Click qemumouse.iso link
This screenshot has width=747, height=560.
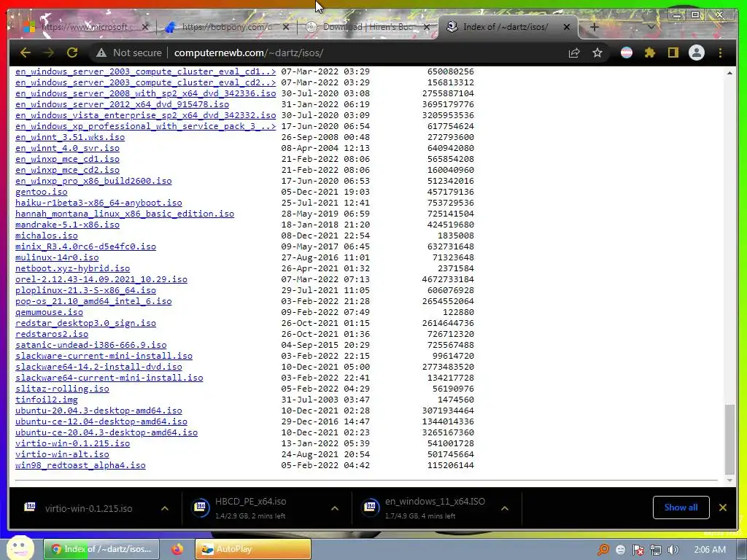(x=49, y=312)
